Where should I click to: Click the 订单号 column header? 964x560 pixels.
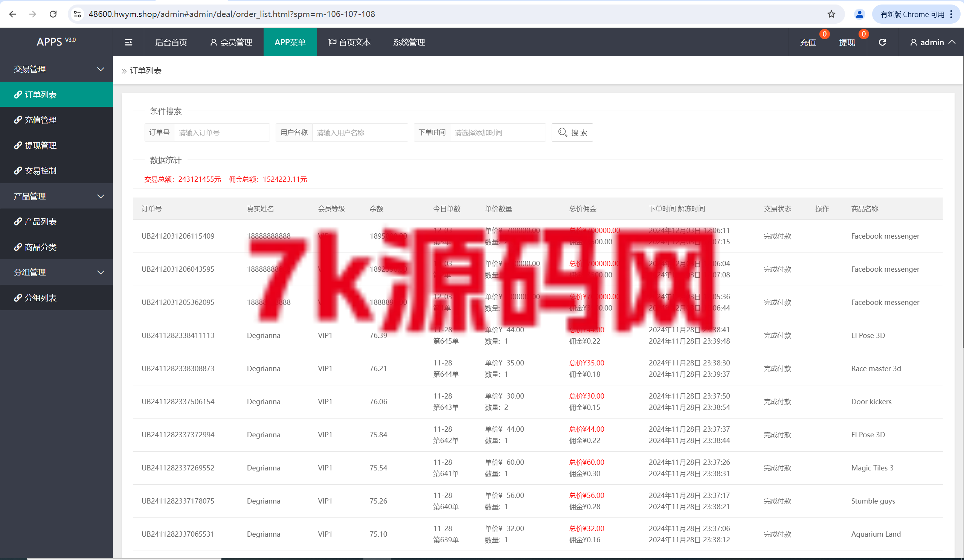(152, 209)
